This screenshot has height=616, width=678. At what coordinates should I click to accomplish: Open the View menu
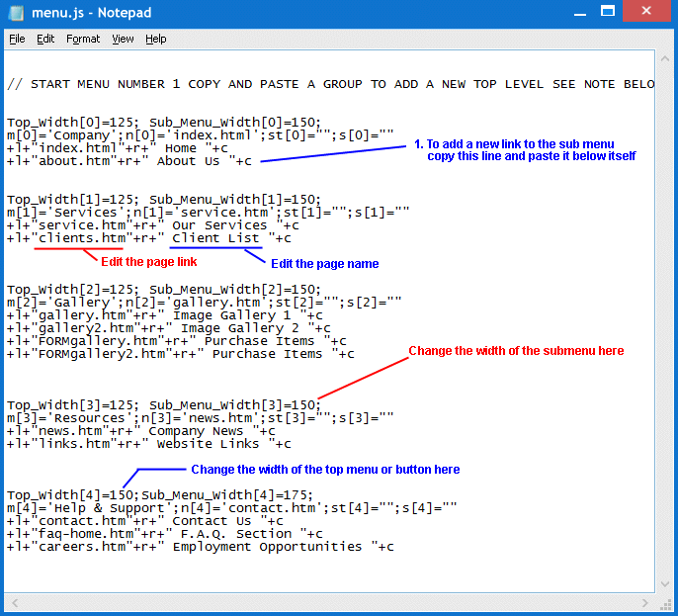tap(123, 39)
